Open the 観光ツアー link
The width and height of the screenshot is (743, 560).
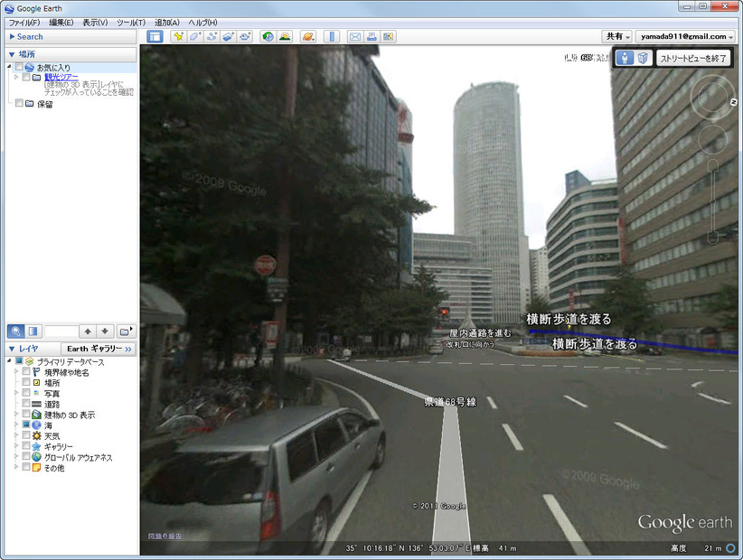(61, 77)
